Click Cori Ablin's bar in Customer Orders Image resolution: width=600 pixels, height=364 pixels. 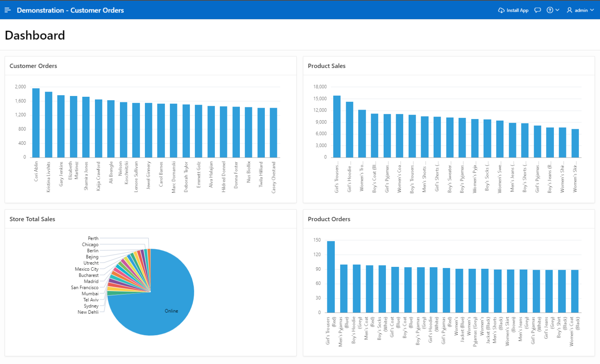pyautogui.click(x=36, y=123)
